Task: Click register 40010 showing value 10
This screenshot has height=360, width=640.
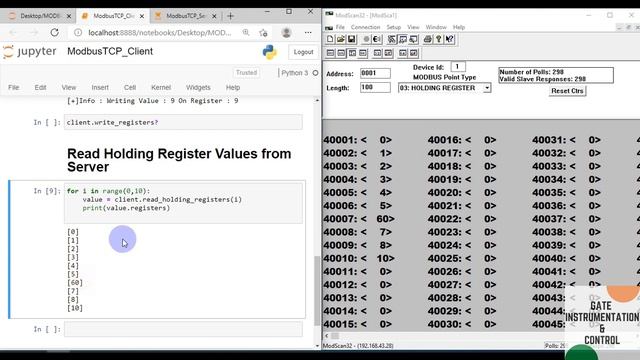Action: (359, 258)
